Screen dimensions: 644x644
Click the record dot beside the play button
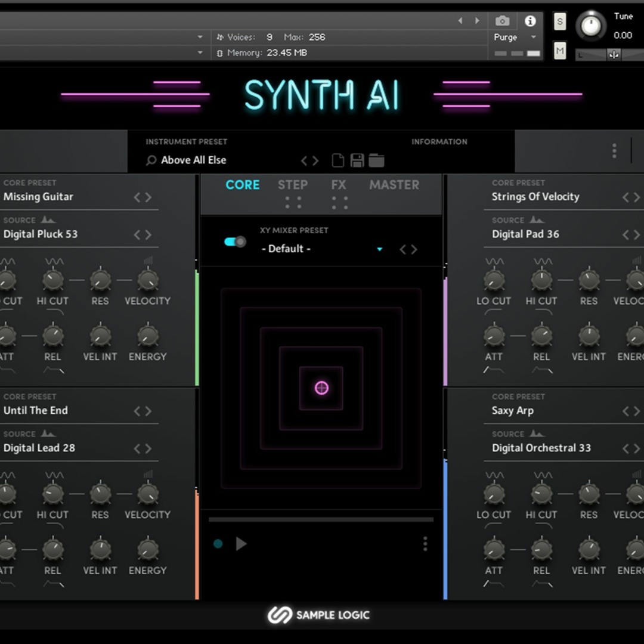(218, 544)
